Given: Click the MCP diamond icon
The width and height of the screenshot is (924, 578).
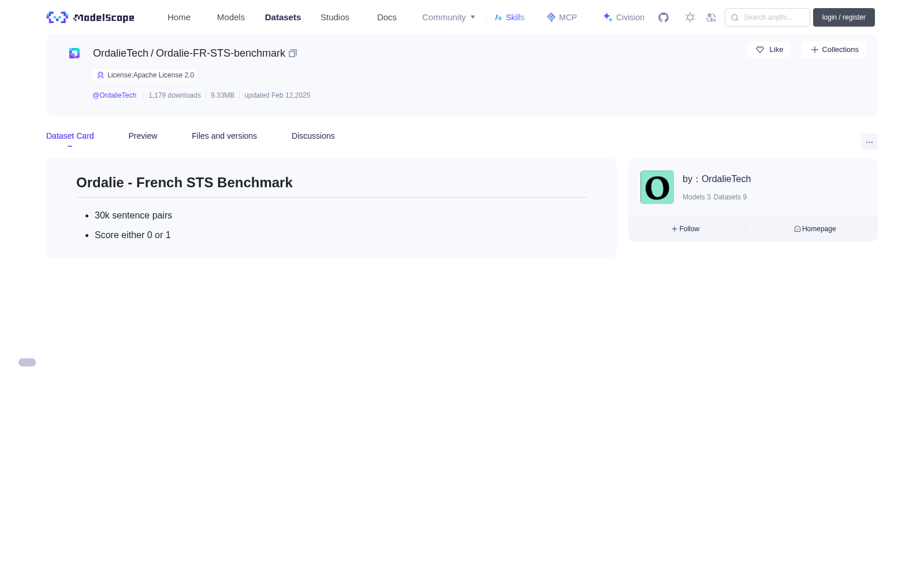Looking at the screenshot, I should click(551, 17).
